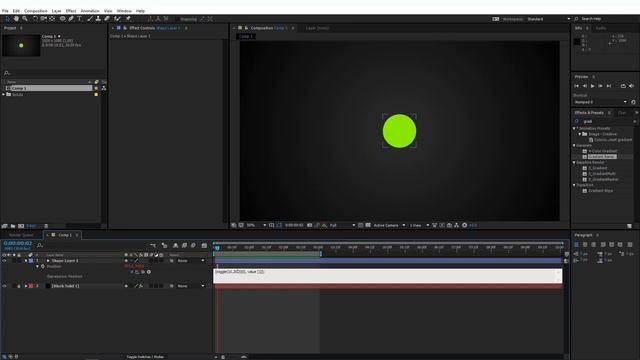Screen dimensions: 640x360
Task: Select the Hand tool
Action: pyautogui.click(x=16, y=19)
